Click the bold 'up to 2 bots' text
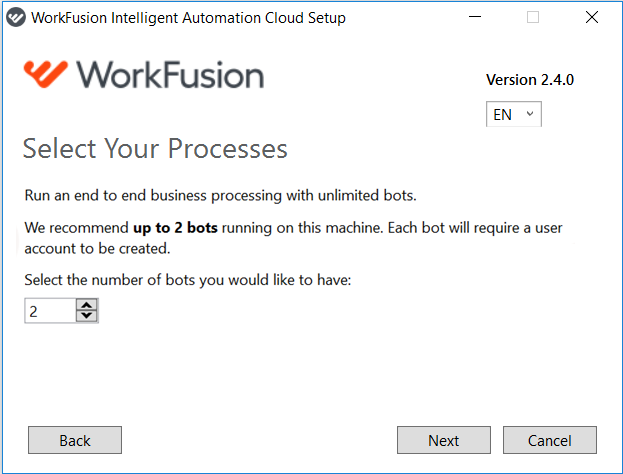Screen dimensions: 623x474 coord(175,228)
